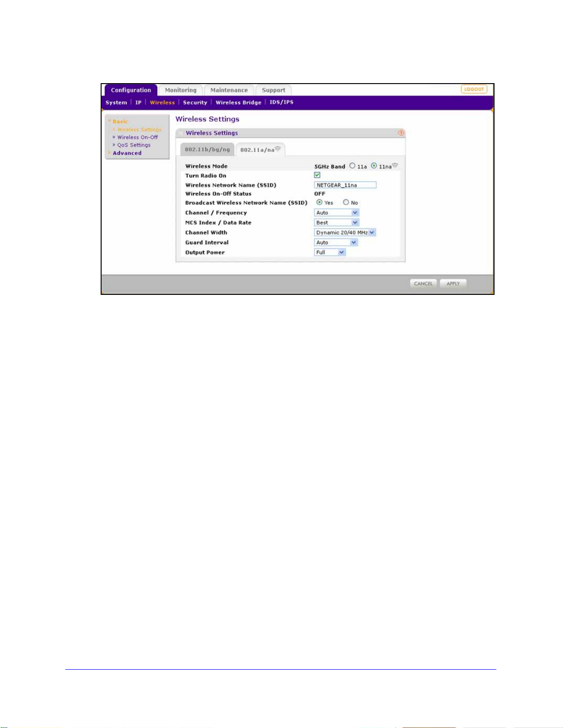Click the Wireless On-Off Status OFF value

coord(320,194)
